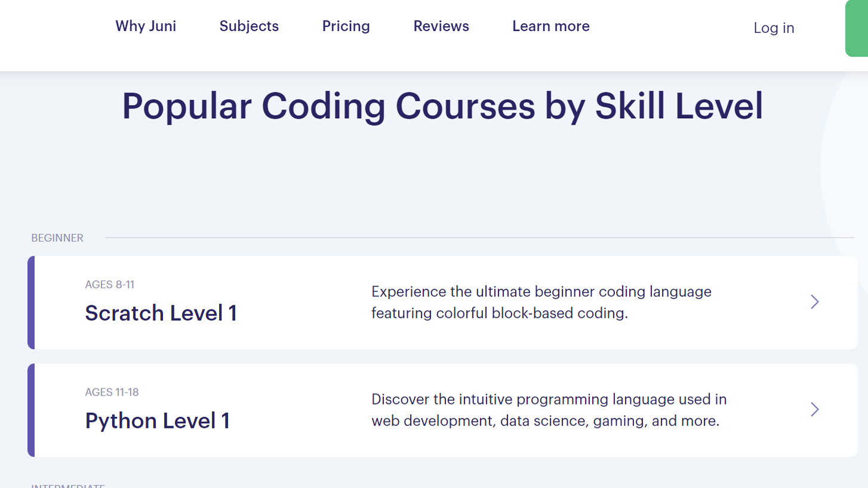
Task: Click the purple accent bar on Scratch card
Action: (31, 302)
